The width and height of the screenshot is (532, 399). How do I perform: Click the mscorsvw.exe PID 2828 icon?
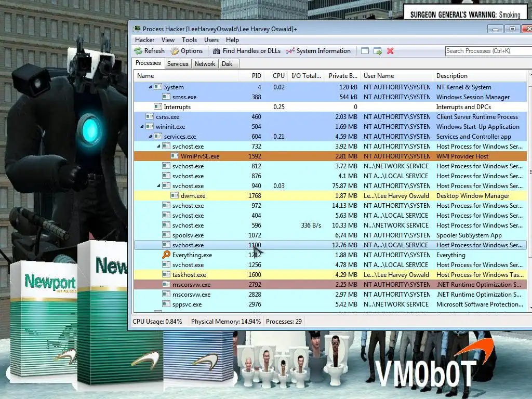coord(166,294)
